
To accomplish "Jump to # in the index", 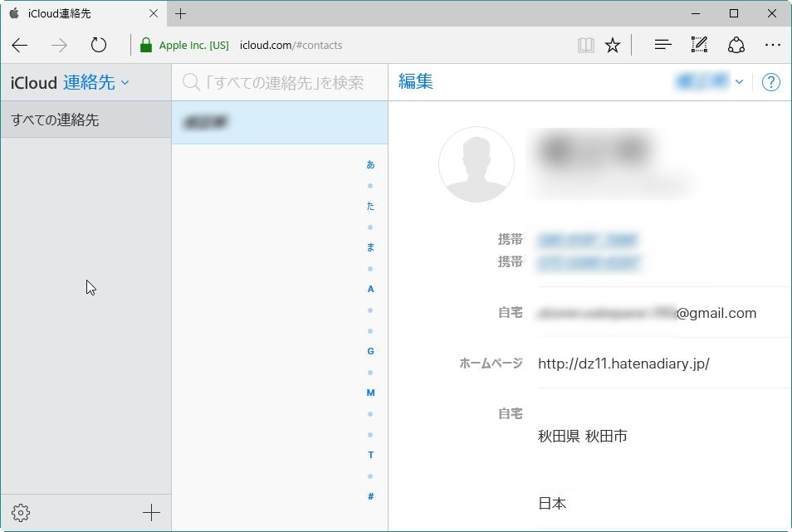I will point(370,496).
